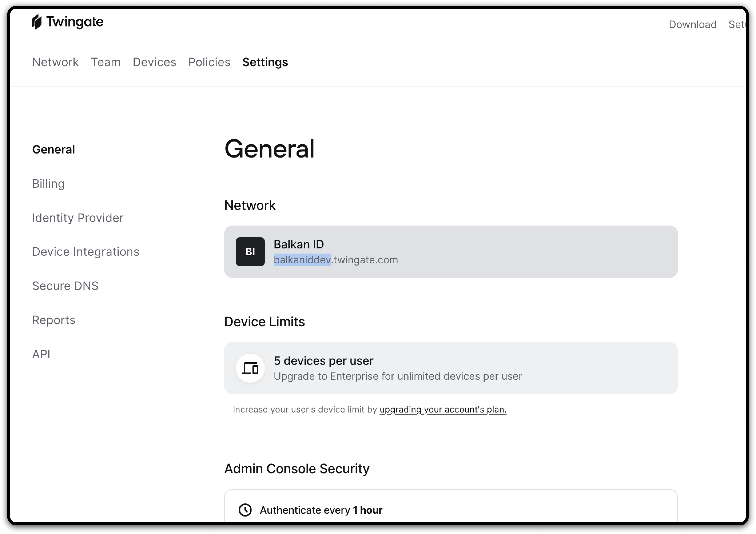Open Billing in the sidebar
Screen dimensions: 756x534
[48, 184]
